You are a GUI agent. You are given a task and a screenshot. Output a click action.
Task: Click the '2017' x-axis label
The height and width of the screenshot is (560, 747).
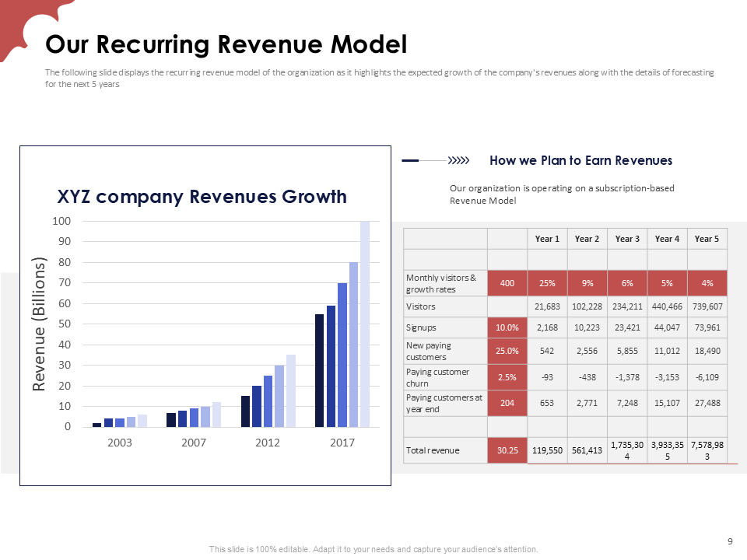point(342,443)
